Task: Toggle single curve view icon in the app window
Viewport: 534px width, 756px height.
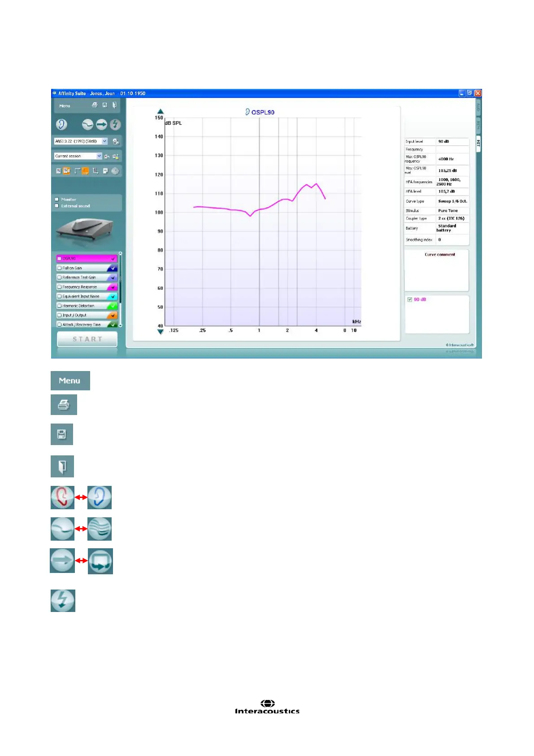Action: (x=87, y=124)
